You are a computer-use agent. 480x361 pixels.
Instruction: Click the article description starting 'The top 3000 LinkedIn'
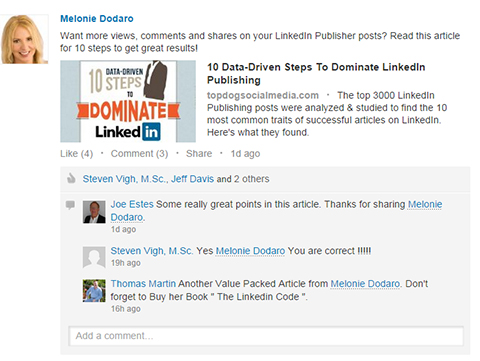coord(327,114)
